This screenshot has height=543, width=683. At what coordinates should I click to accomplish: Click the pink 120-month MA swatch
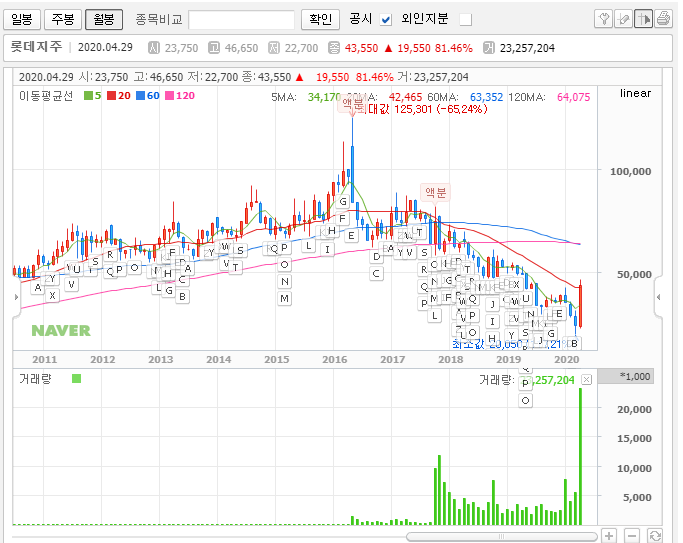[x=169, y=95]
